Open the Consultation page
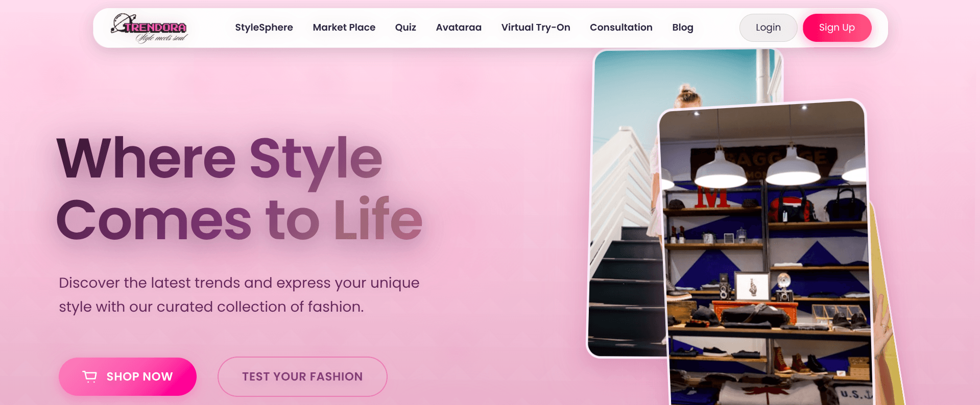980x405 pixels. click(620, 28)
